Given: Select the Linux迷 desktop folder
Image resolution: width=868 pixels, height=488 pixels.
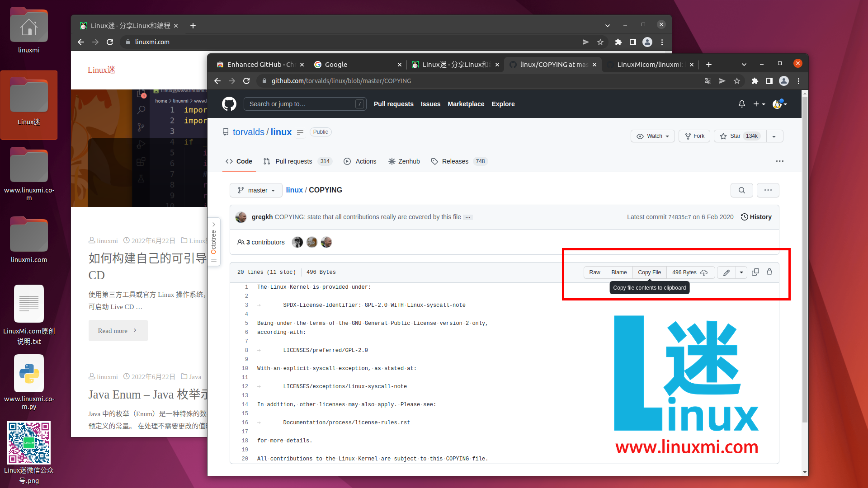Looking at the screenshot, I should click(29, 104).
